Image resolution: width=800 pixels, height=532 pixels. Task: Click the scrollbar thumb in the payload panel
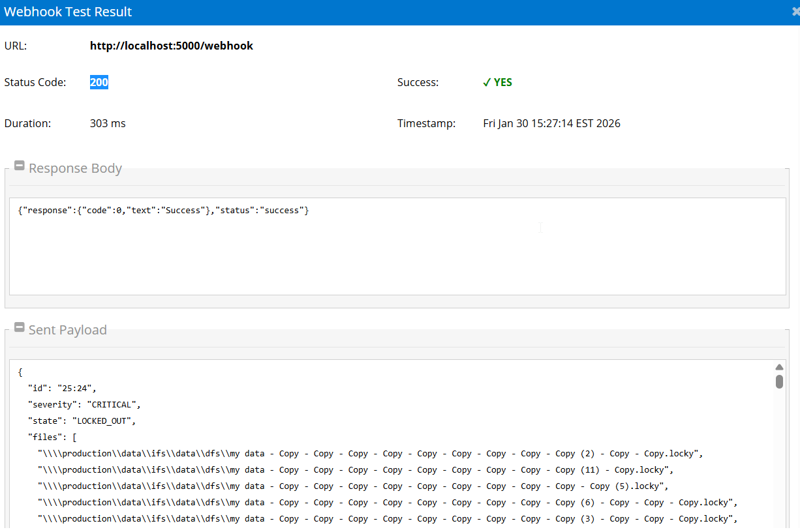779,382
